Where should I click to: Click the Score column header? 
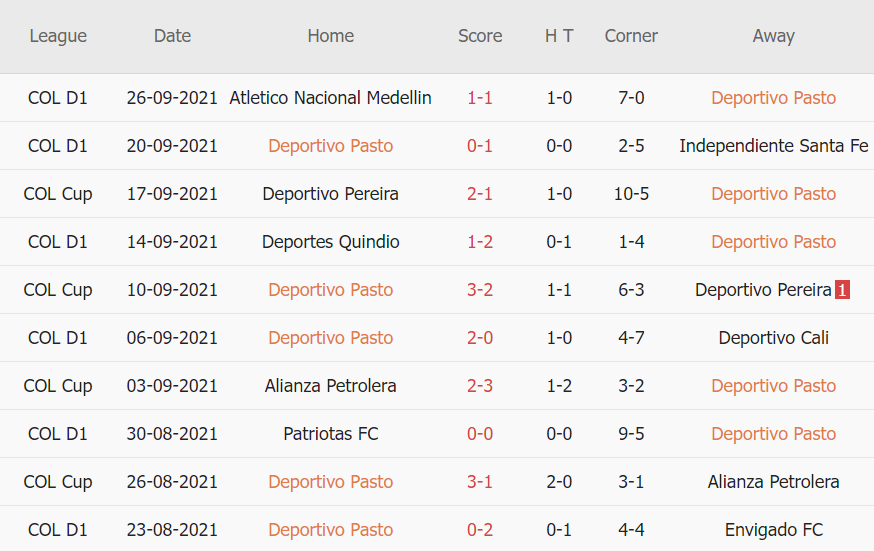pyautogui.click(x=480, y=36)
